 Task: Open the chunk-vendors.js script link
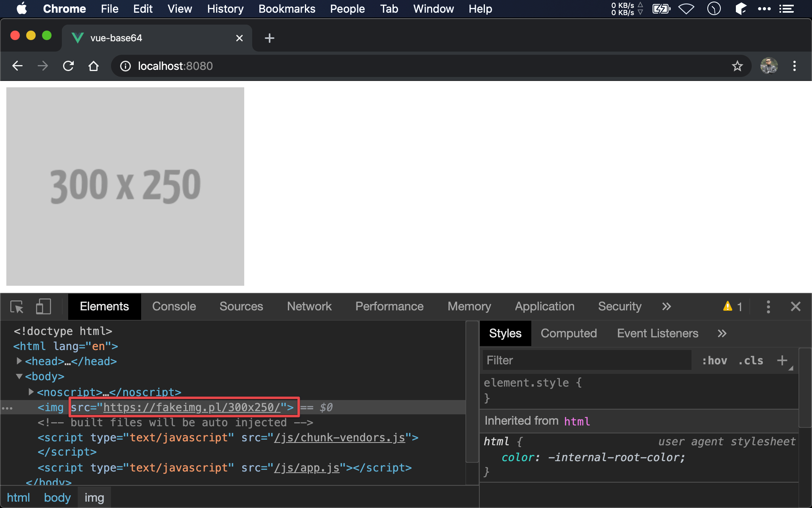(x=340, y=437)
